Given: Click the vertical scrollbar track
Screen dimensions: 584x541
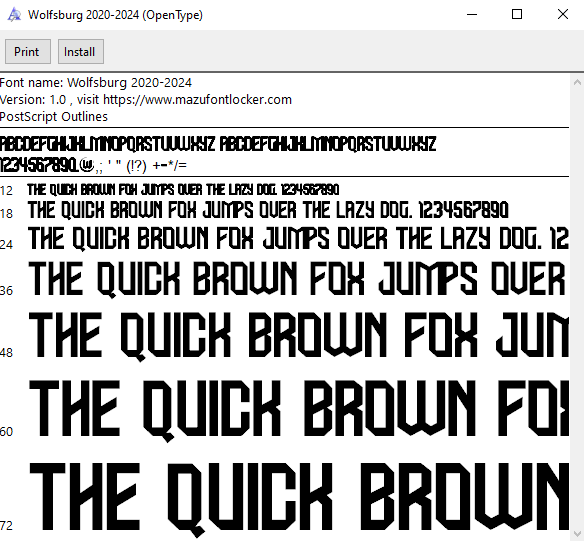Looking at the screenshot, I should point(577,308).
